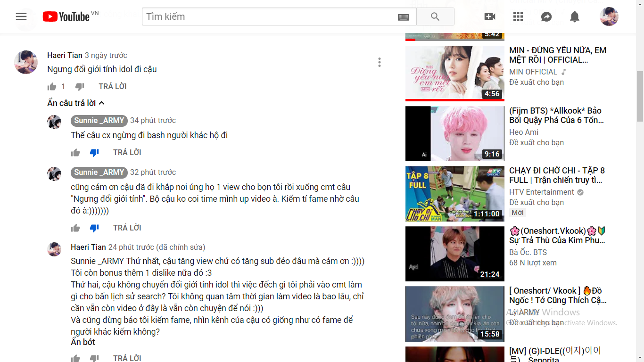This screenshot has width=644, height=362.
Task: Open the three-dot menu on Haeri Tian's comment
Action: (379, 62)
